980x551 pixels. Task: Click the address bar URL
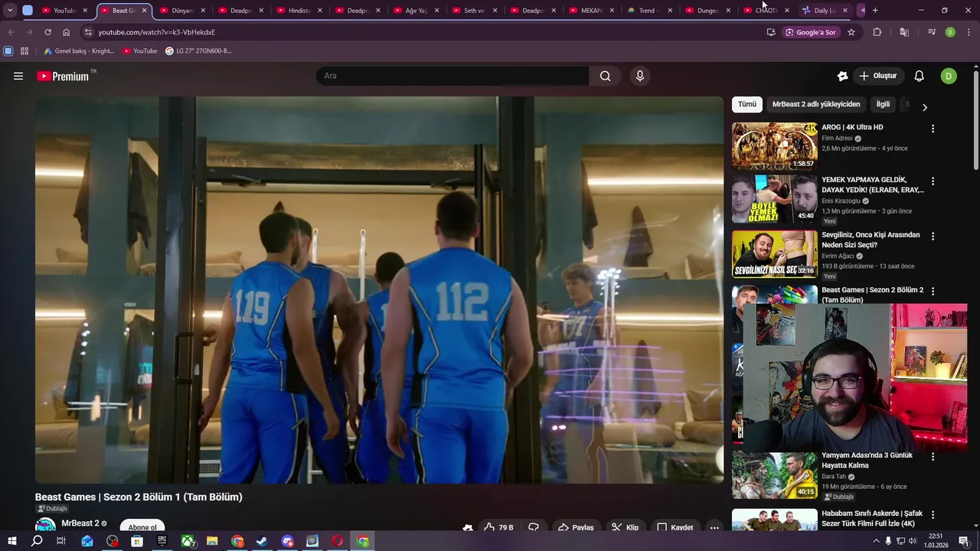(x=156, y=32)
